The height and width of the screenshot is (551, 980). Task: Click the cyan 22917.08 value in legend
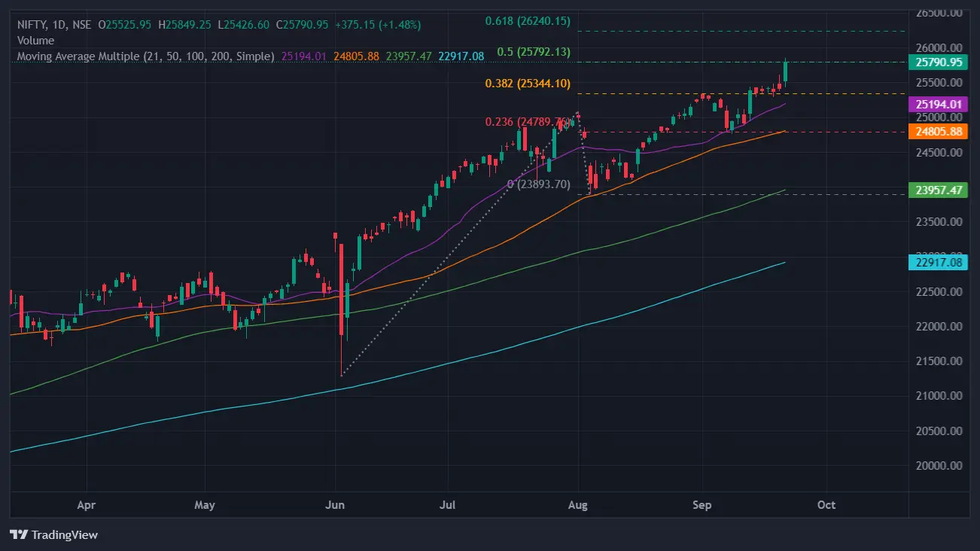461,56
